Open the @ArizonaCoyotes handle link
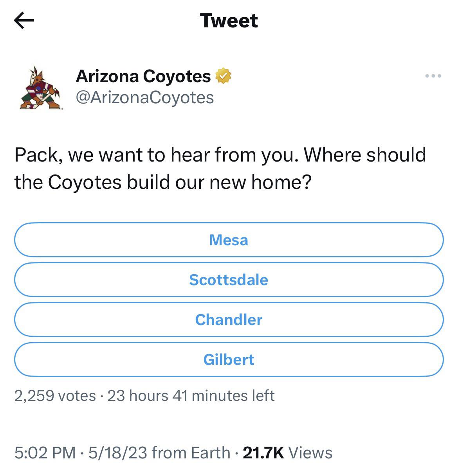 pyautogui.click(x=144, y=97)
